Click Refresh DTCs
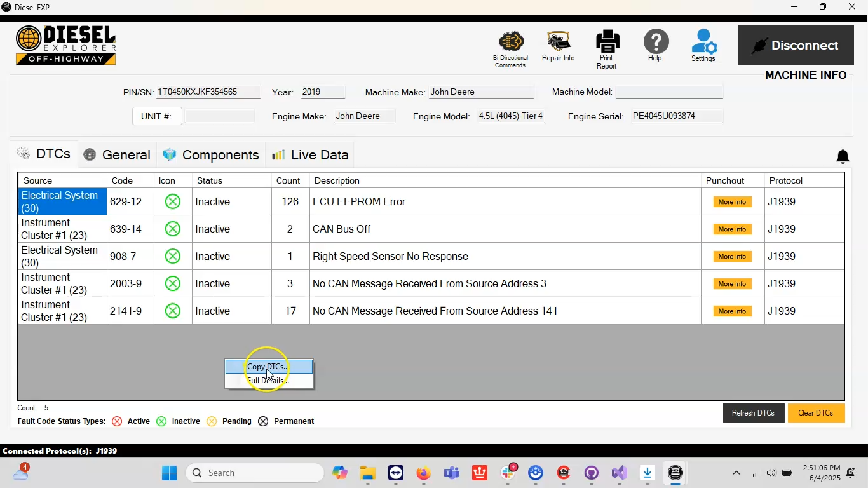 pyautogui.click(x=754, y=412)
